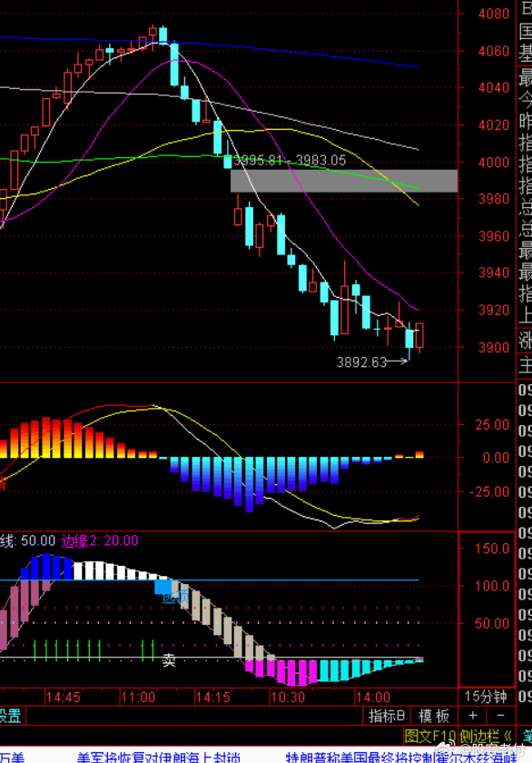Click the 线: 50.00 indicator parameter
Viewport: 532px width, 763px height.
pos(28,540)
